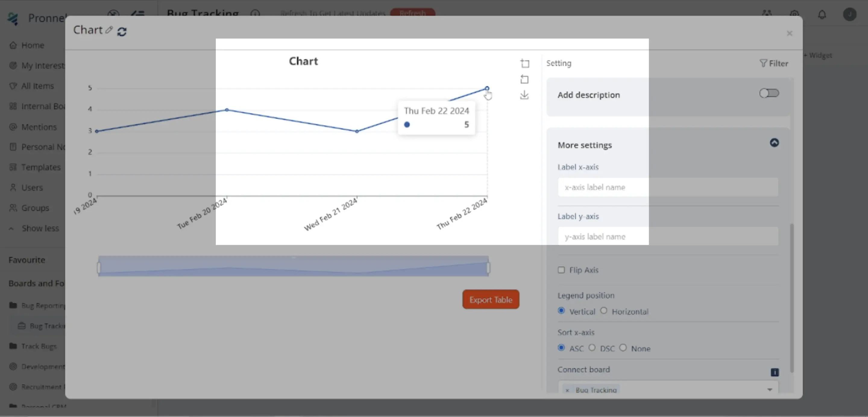
Task: Click the Wed Feb 21 data point
Action: point(357,131)
